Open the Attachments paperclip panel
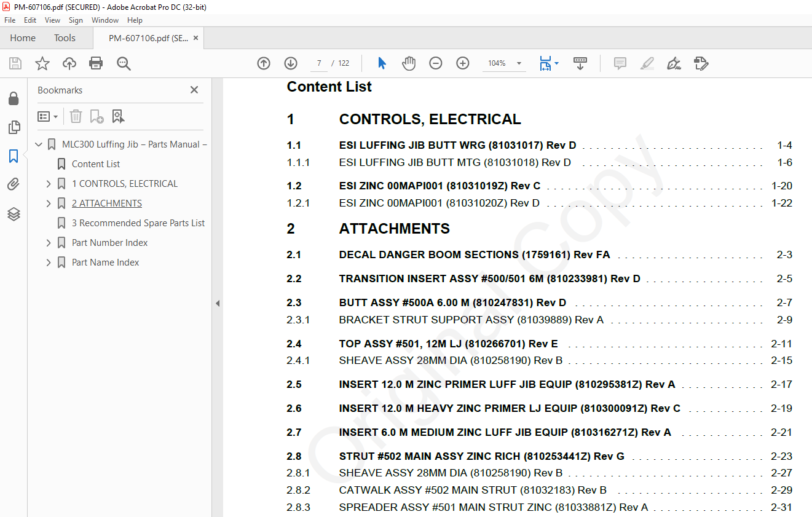This screenshot has width=812, height=517. [14, 184]
